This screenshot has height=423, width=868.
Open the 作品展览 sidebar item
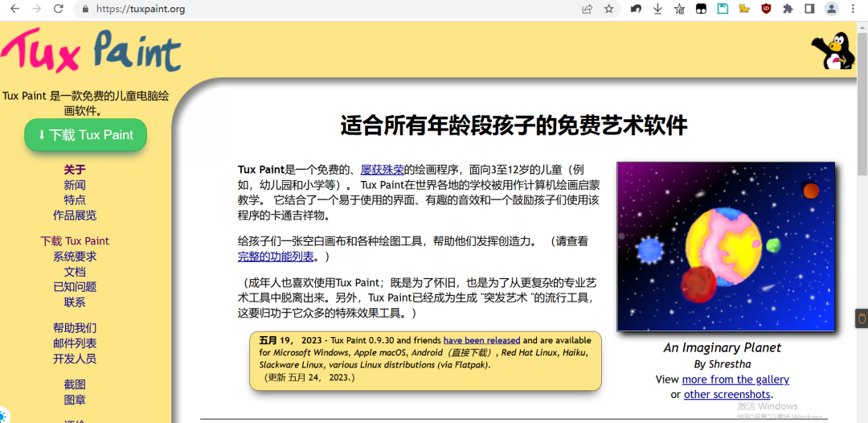75,216
